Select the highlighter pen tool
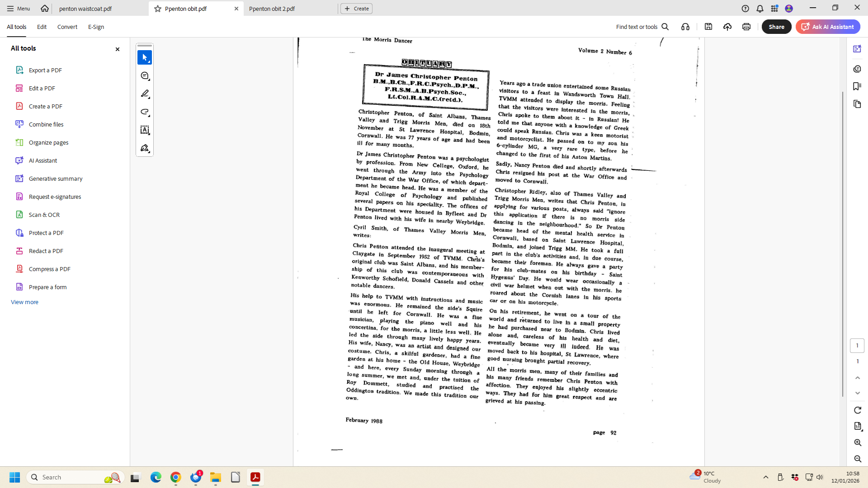 (x=145, y=94)
